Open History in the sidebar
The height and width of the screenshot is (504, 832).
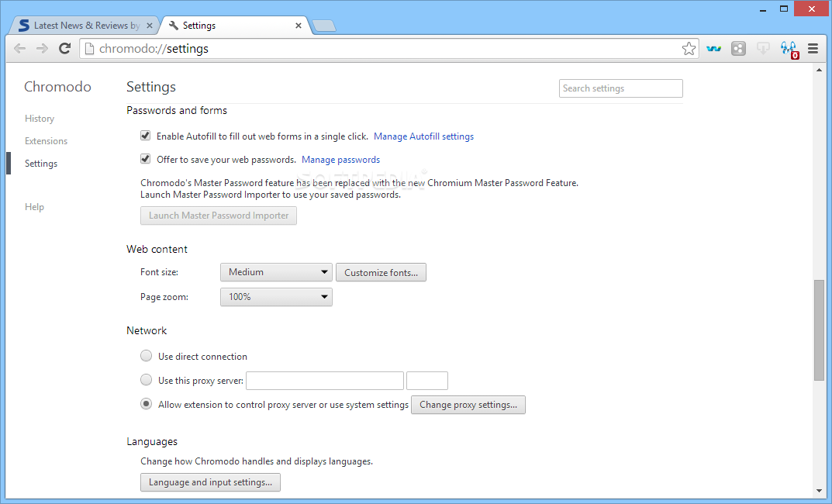tap(40, 119)
